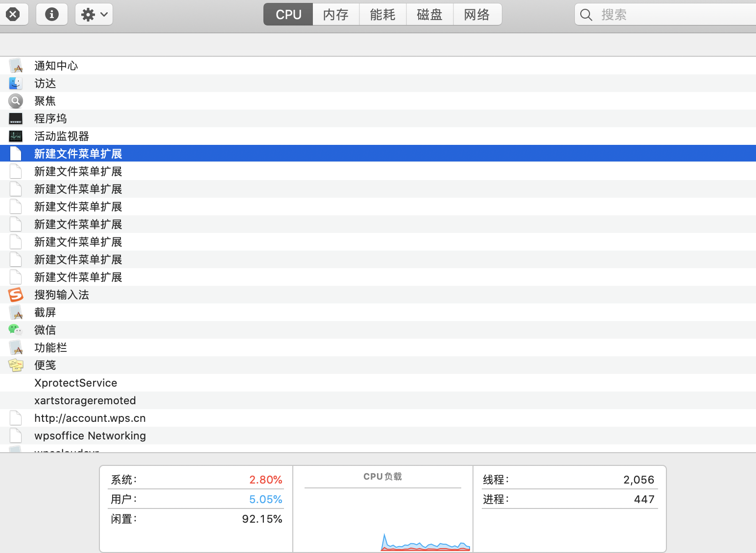The image size is (756, 553).
Task: Switch to the 内存 tab
Action: (x=336, y=15)
